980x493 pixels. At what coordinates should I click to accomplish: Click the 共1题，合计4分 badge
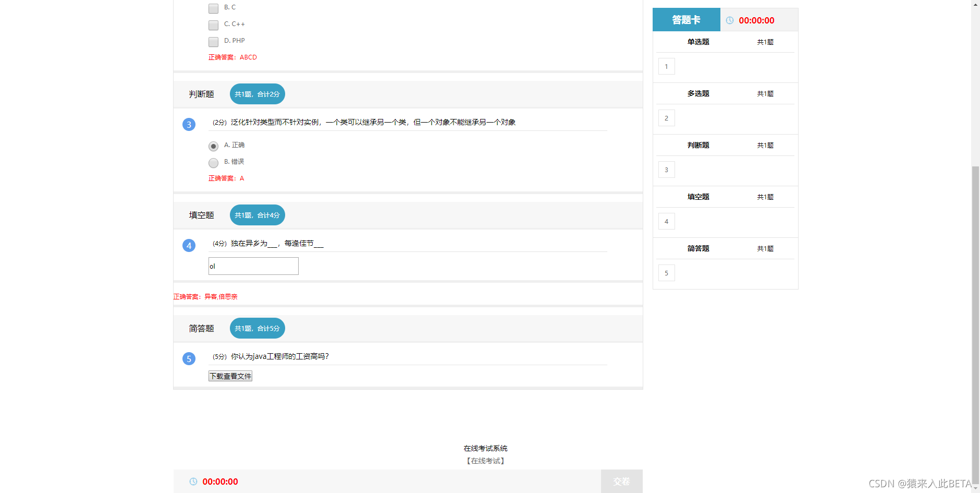click(x=258, y=215)
